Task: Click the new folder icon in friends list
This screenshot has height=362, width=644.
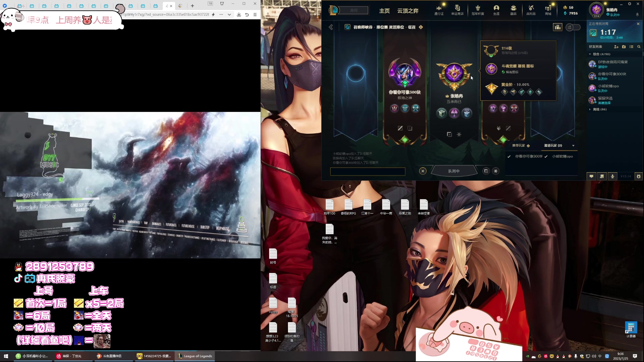Action: pos(624,47)
